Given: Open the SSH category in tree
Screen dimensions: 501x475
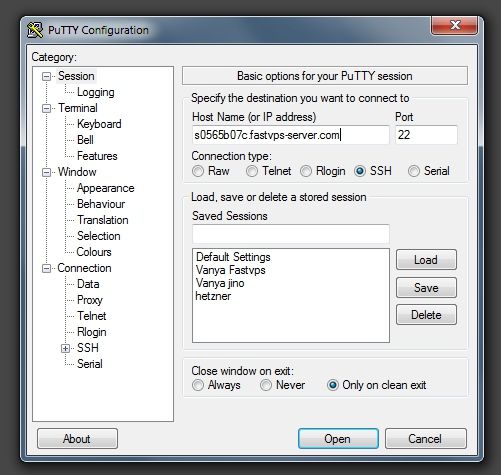Looking at the screenshot, I should coord(88,348).
